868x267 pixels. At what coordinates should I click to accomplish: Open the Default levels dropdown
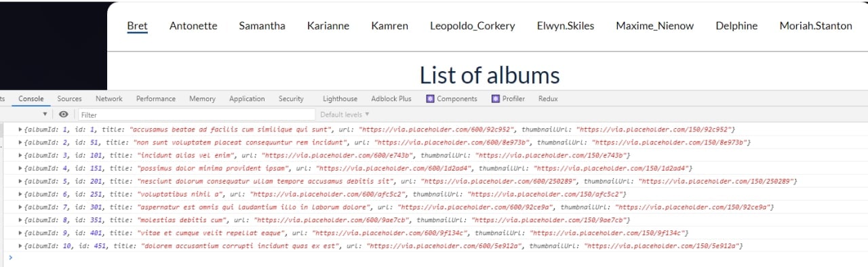point(345,115)
